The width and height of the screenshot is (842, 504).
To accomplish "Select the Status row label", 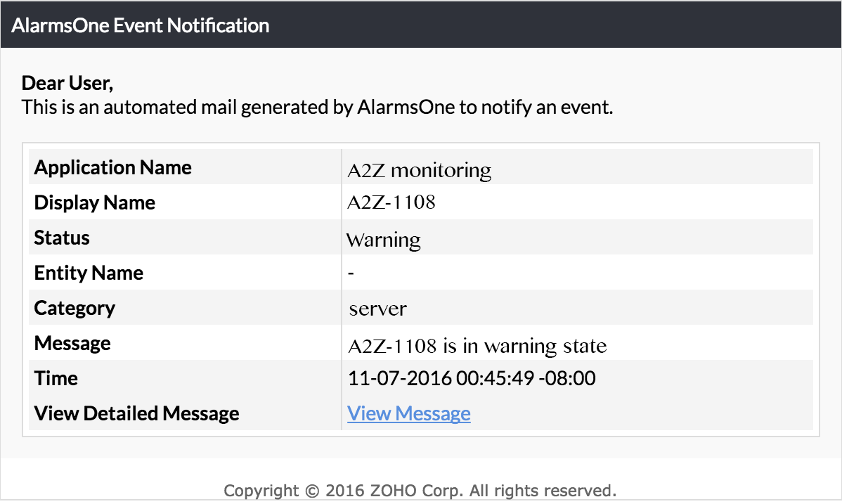I will point(62,238).
